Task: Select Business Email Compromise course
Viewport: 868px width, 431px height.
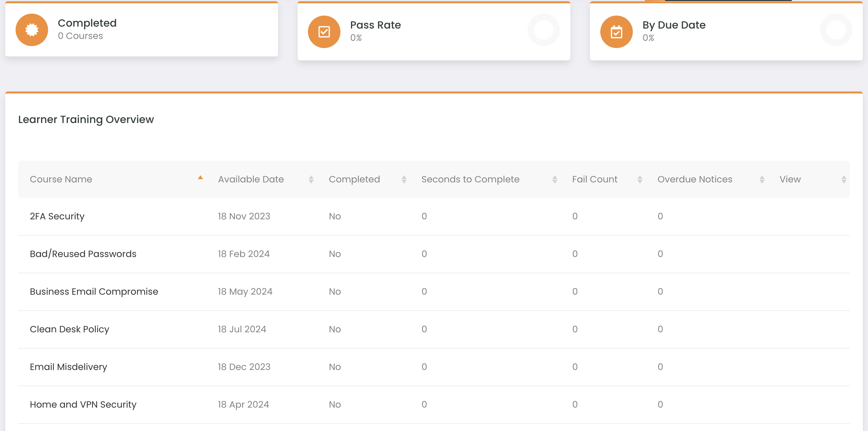Action: click(94, 291)
